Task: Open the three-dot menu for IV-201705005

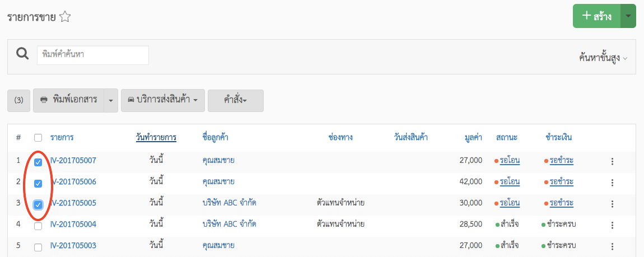Action: point(612,204)
